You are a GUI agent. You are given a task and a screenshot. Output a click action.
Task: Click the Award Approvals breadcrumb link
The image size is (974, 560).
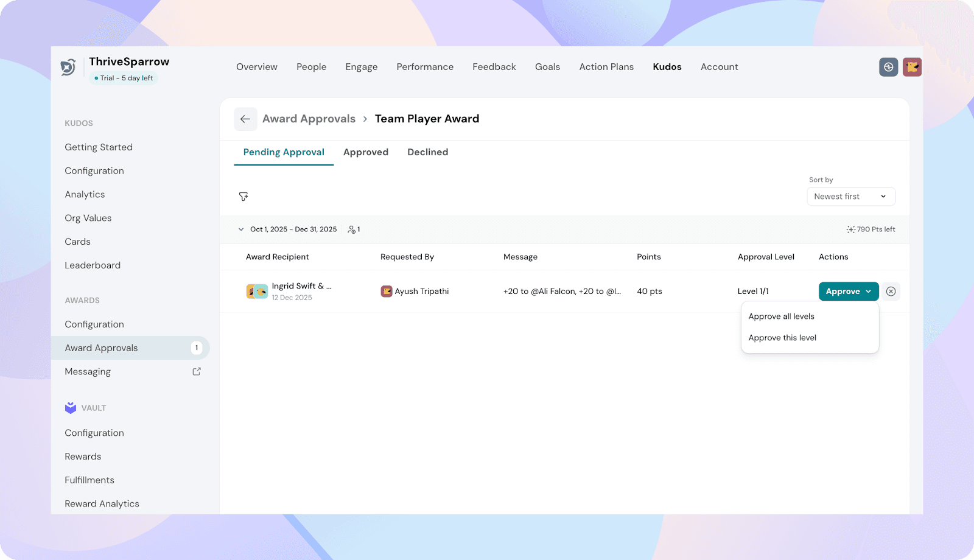click(309, 119)
